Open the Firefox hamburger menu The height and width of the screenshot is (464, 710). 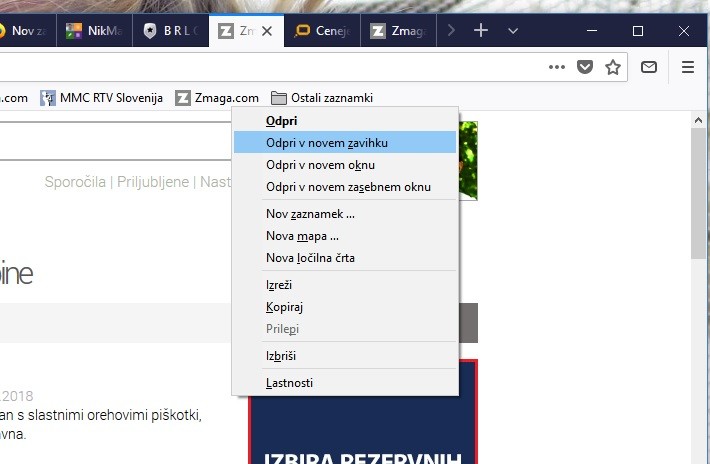(688, 67)
